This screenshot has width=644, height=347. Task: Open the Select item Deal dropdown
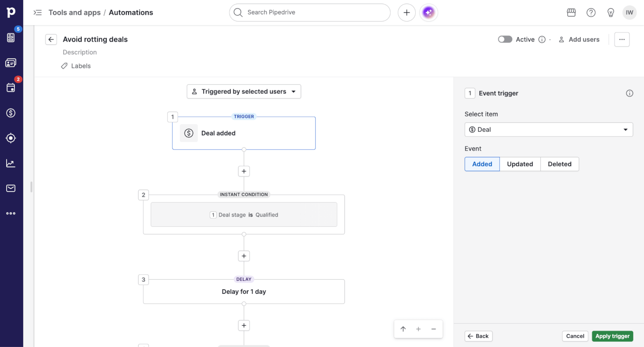click(x=549, y=129)
